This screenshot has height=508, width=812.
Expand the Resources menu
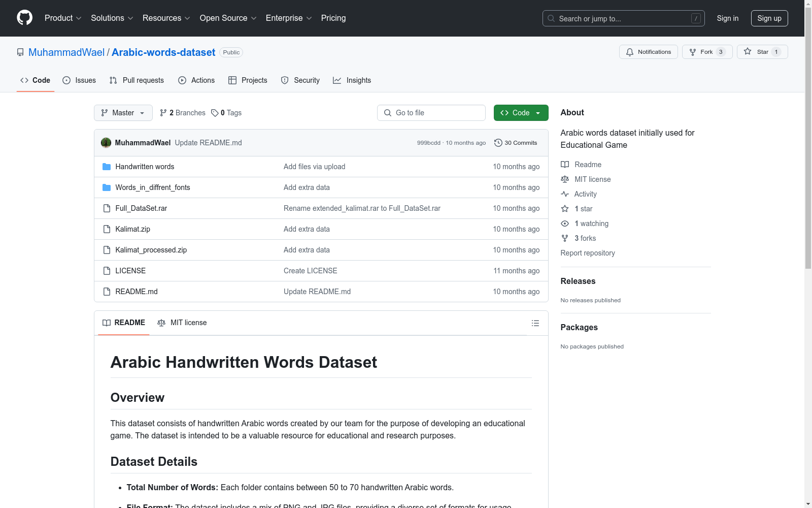166,18
